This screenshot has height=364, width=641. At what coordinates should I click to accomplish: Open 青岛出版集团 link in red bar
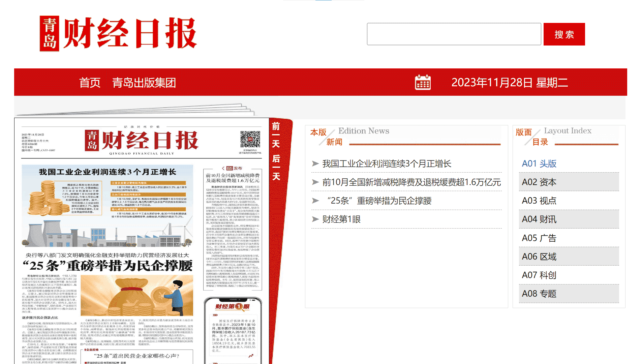coord(144,82)
